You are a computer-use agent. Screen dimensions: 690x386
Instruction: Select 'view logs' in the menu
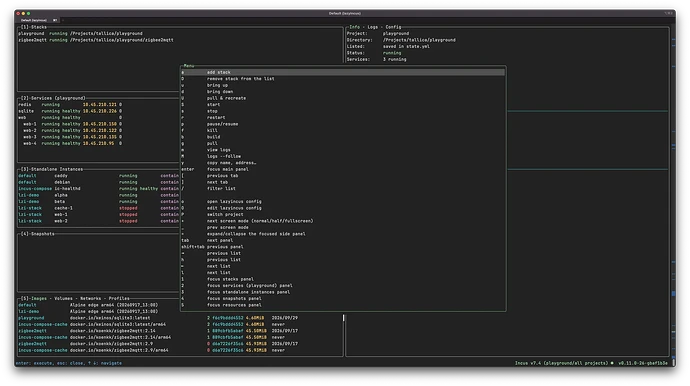343,150
